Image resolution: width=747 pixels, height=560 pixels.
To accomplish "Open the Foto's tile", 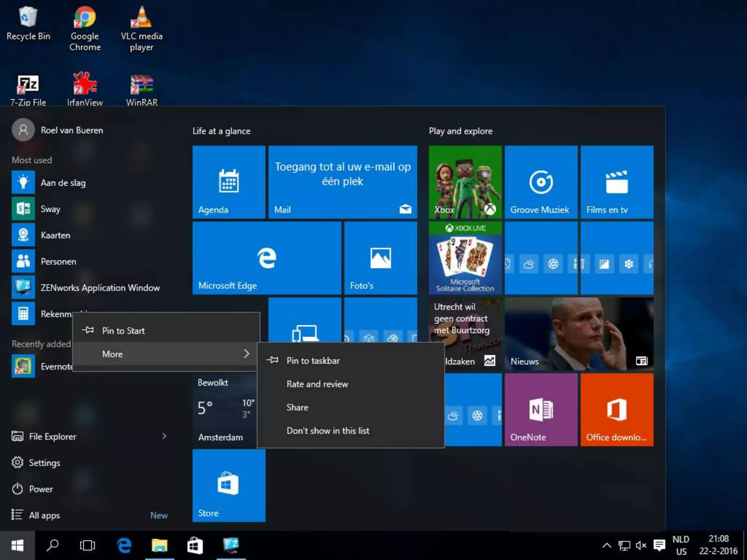I will tap(380, 258).
